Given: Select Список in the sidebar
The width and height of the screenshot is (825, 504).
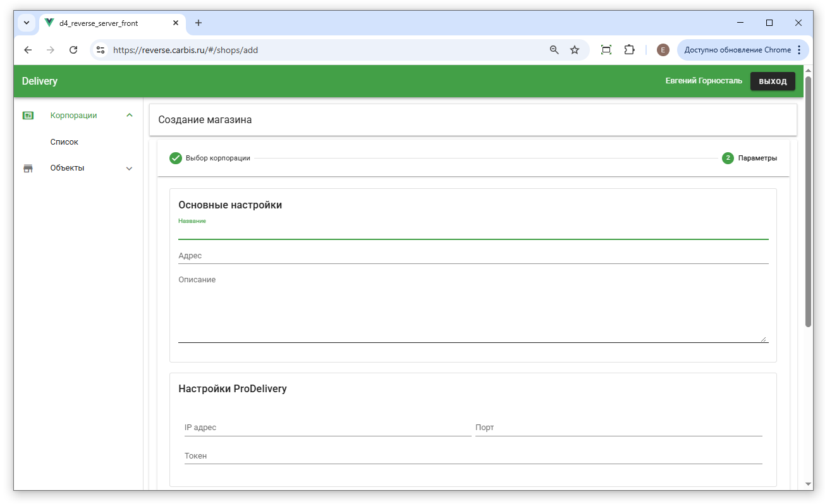Looking at the screenshot, I should [x=64, y=142].
